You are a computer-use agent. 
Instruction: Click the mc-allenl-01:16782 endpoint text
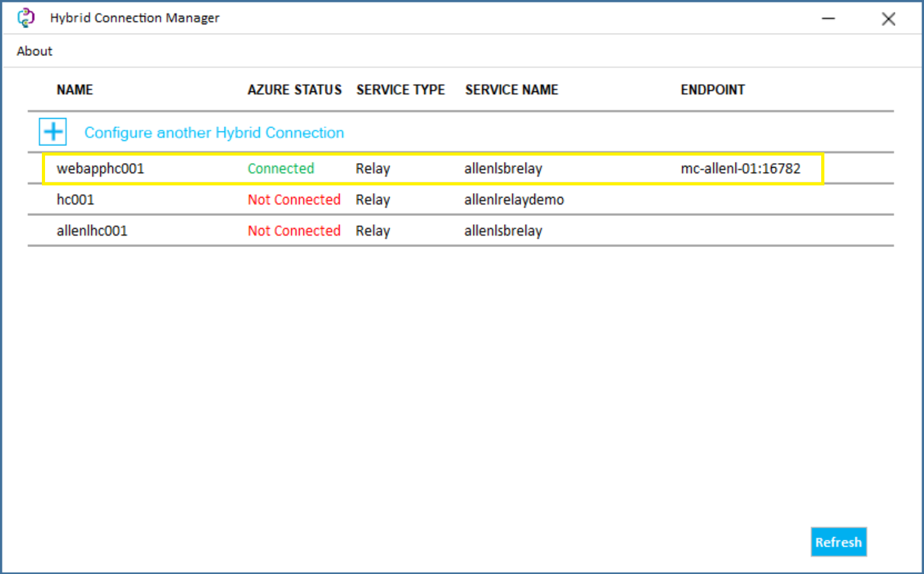click(740, 168)
